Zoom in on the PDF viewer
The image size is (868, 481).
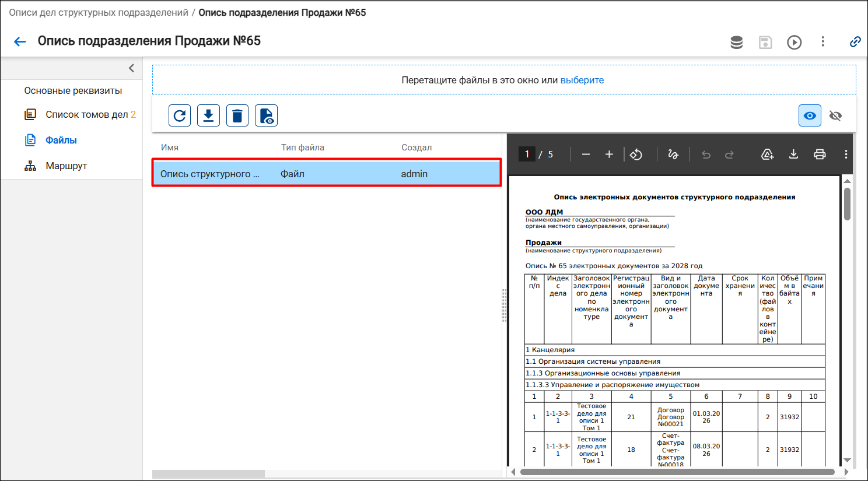(609, 155)
